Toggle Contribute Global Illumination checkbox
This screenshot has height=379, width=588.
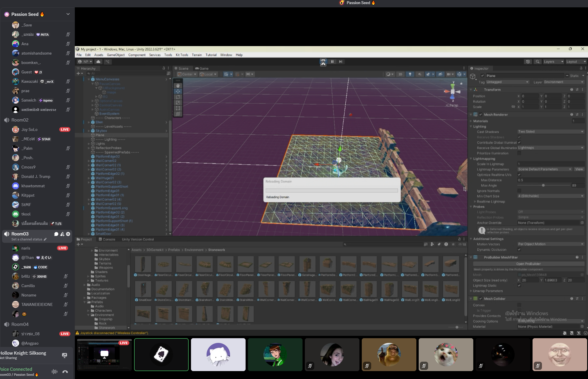coord(519,142)
